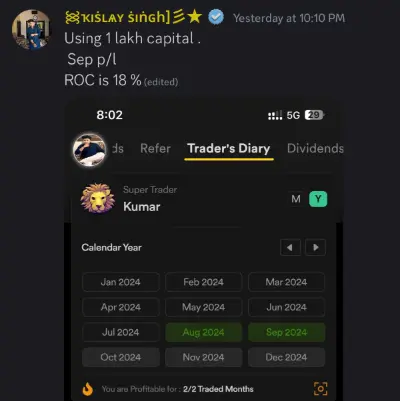Click the message timestamp Yesterday at 10:10 PM
The image size is (400, 401).
289,18
